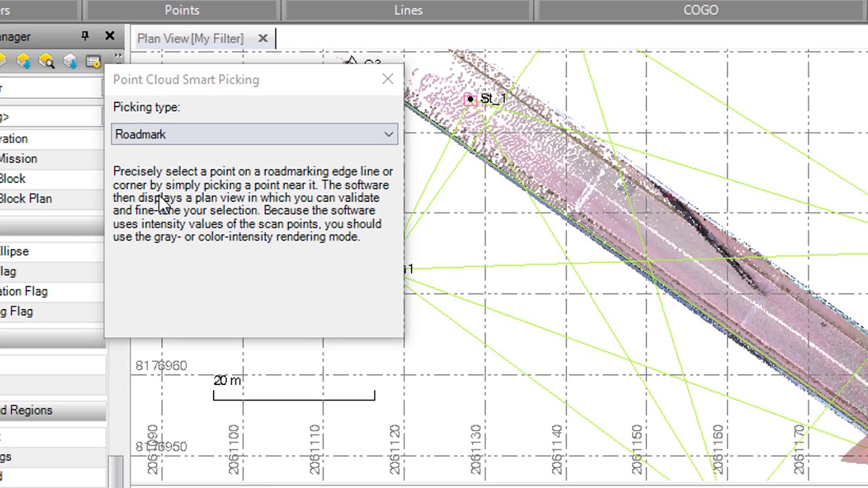
Task: Click the gray layers icon with blue arrow
Action: 70,62
